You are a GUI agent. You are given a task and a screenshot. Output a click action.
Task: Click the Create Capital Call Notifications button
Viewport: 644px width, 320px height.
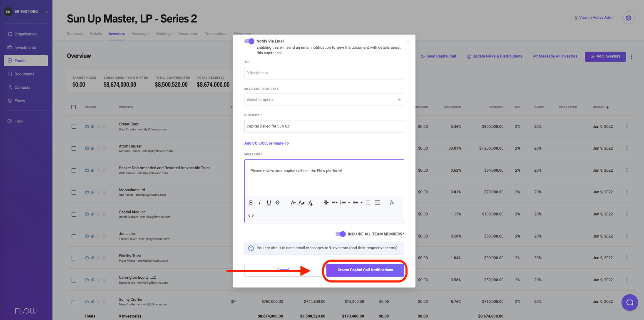click(365, 270)
